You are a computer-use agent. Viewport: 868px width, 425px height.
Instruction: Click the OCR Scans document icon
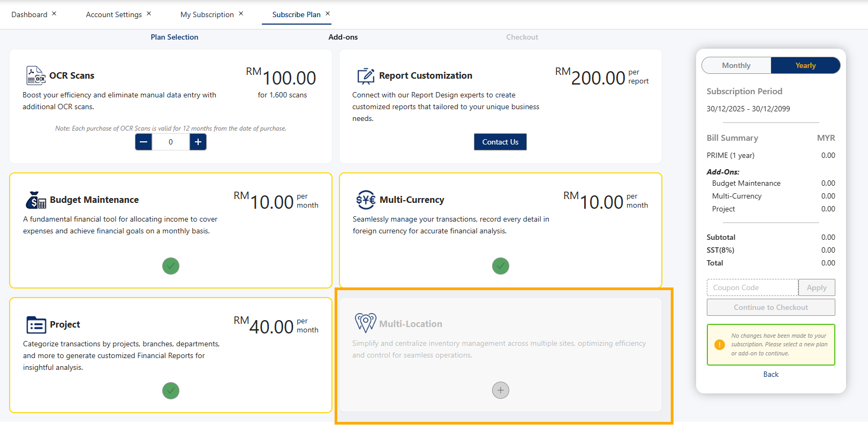click(36, 75)
